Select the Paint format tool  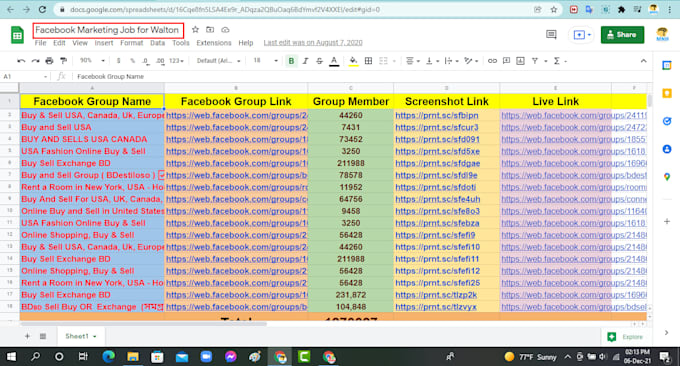[63, 61]
